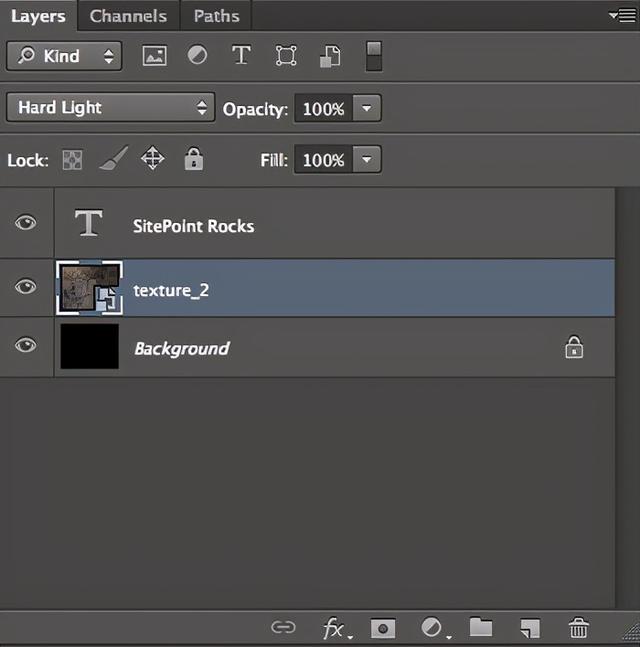640x647 pixels.
Task: Click the texture_2 layer thumbnail
Action: [89, 288]
